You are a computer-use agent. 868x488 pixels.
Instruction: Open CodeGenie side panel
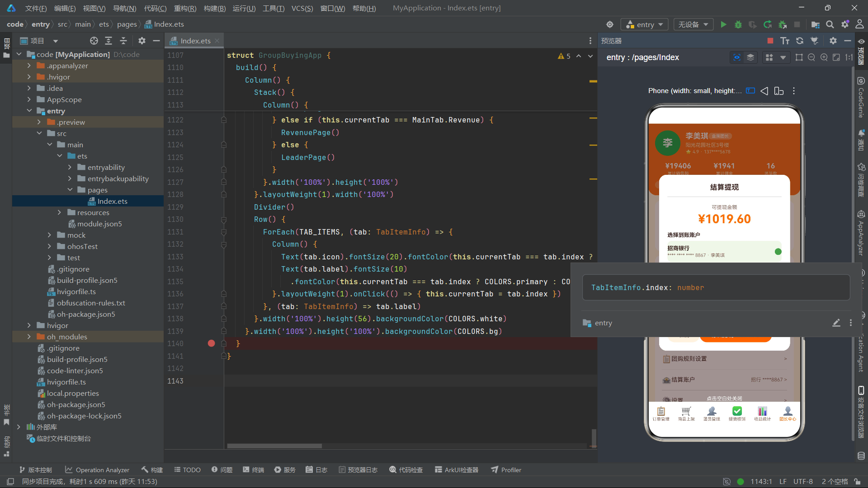pyautogui.click(x=861, y=98)
